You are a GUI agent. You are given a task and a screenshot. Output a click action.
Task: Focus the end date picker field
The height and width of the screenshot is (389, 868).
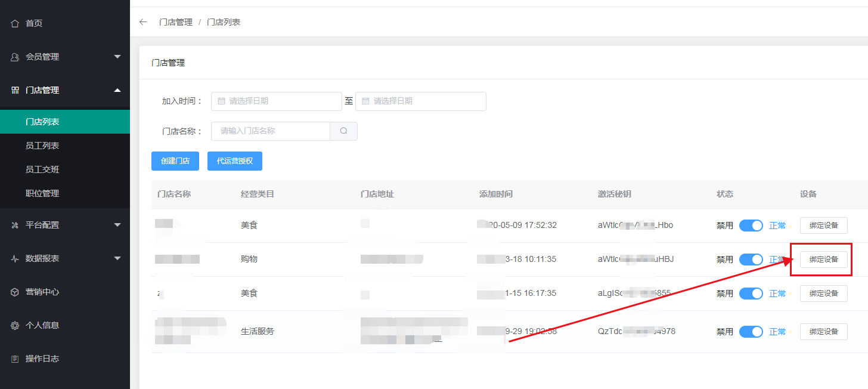coord(421,101)
